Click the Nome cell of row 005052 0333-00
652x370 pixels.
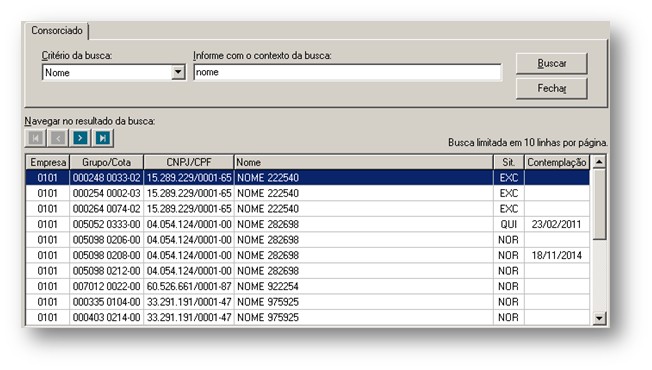[364, 224]
